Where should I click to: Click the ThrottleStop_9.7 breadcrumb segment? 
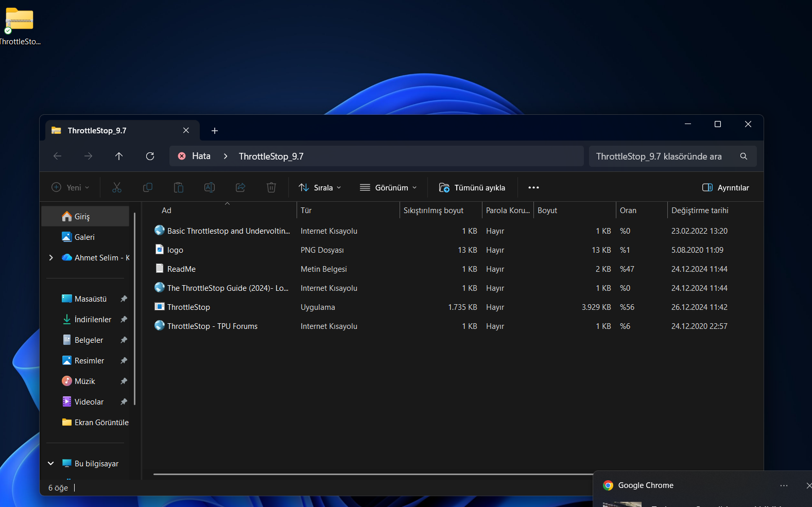tap(271, 156)
